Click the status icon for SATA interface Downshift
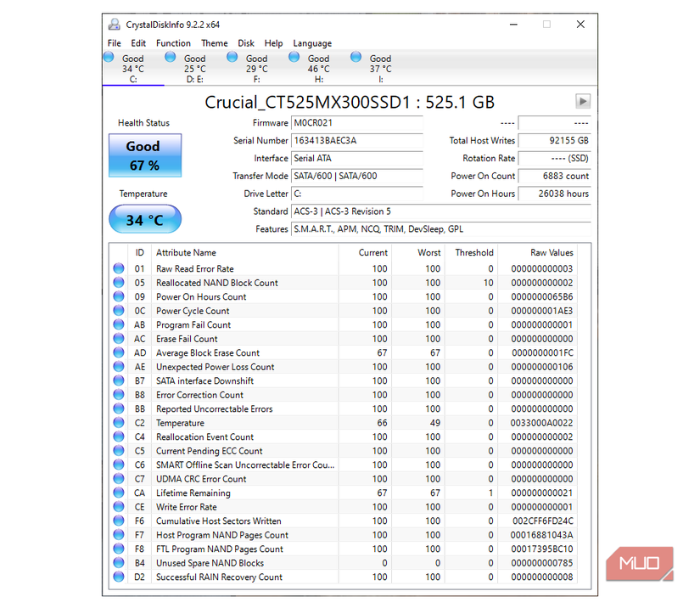 [x=119, y=380]
